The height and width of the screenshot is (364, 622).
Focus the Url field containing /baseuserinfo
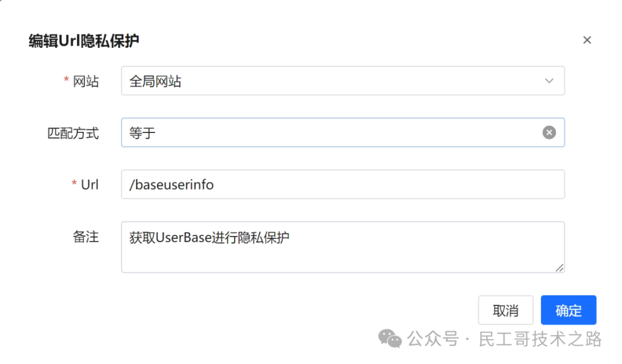(343, 184)
